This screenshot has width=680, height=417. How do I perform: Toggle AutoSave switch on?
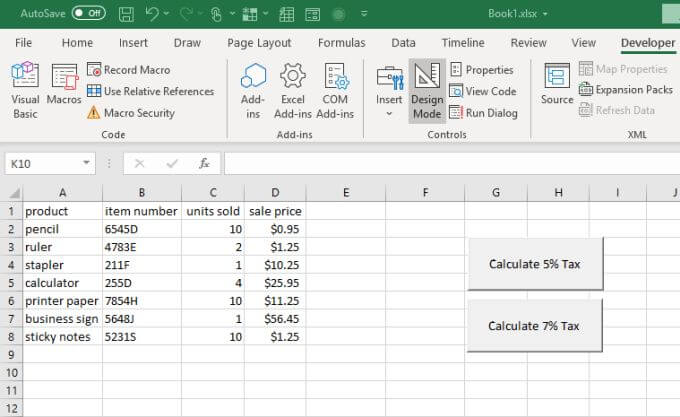(88, 14)
